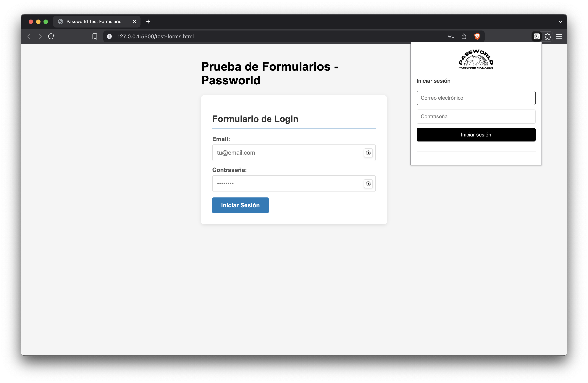Open the Passworld extension icon in toolbar

pos(536,37)
